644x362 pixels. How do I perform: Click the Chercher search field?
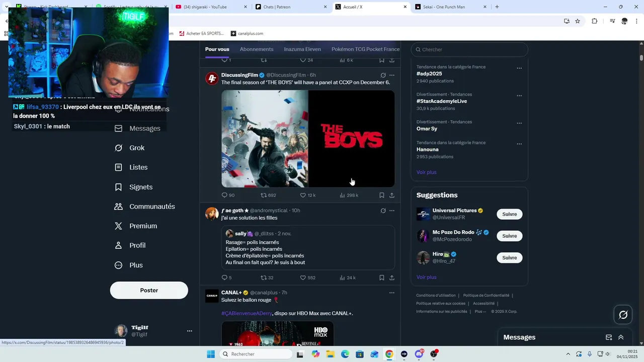469,49
